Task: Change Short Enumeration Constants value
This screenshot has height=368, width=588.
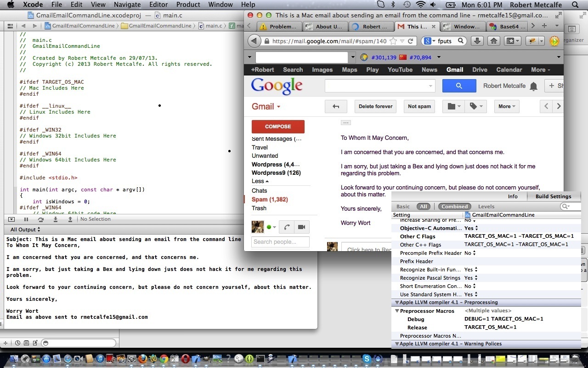Action: (470, 286)
